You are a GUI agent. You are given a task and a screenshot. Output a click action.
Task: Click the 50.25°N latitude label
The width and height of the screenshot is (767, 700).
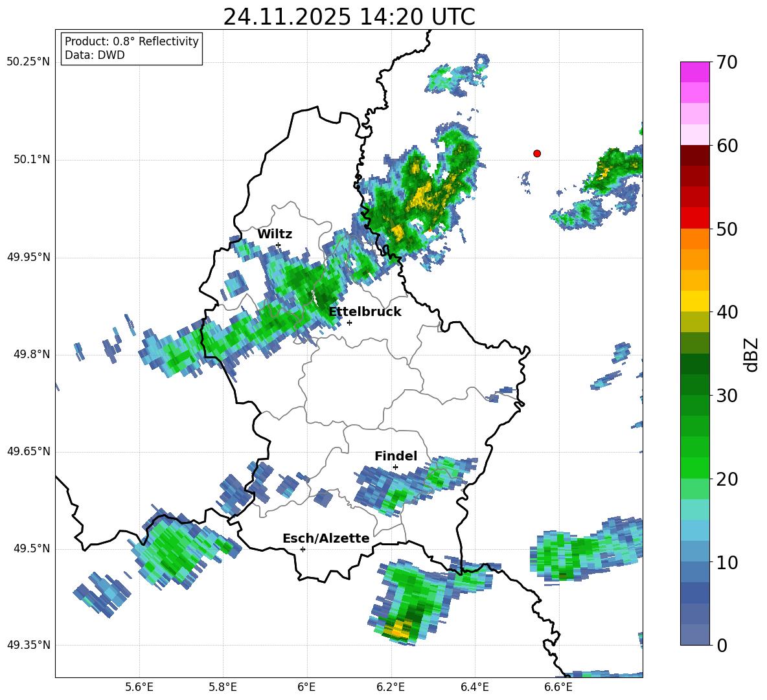(x=29, y=62)
